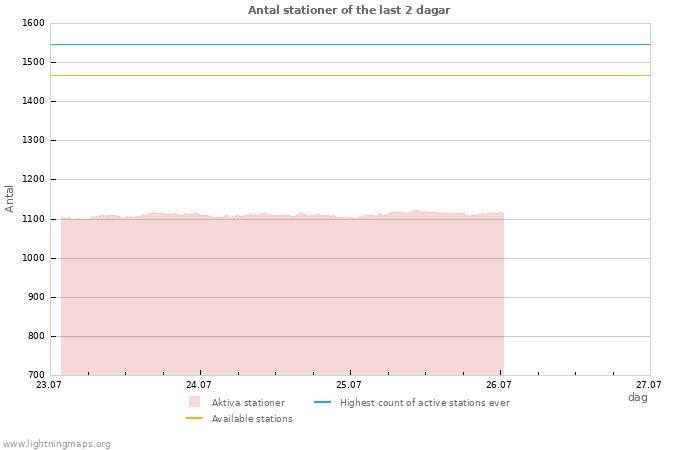
Task: Click the blue Highest count legend line
Action: [323, 402]
